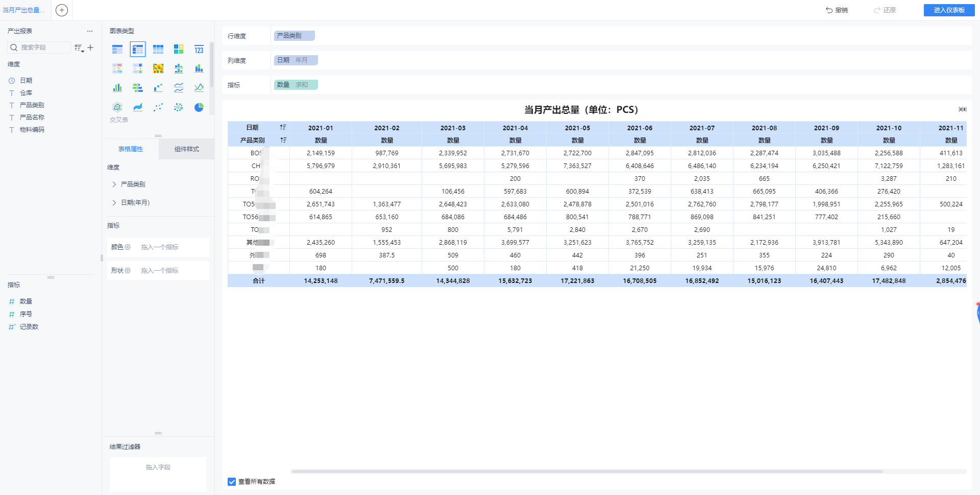Screen dimensions: 980x495
Task: Switch to the 组件样式 tab
Action: coord(187,149)
